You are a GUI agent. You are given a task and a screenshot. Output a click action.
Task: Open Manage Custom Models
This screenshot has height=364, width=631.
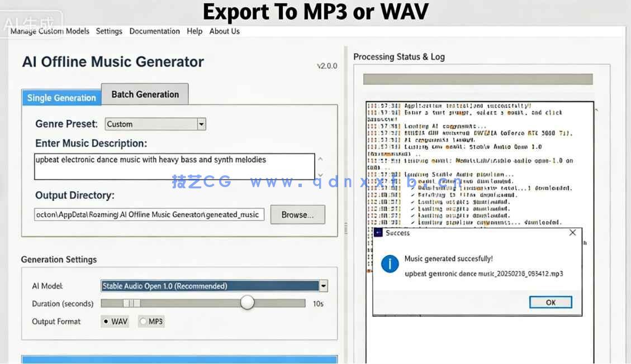pyautogui.click(x=49, y=31)
